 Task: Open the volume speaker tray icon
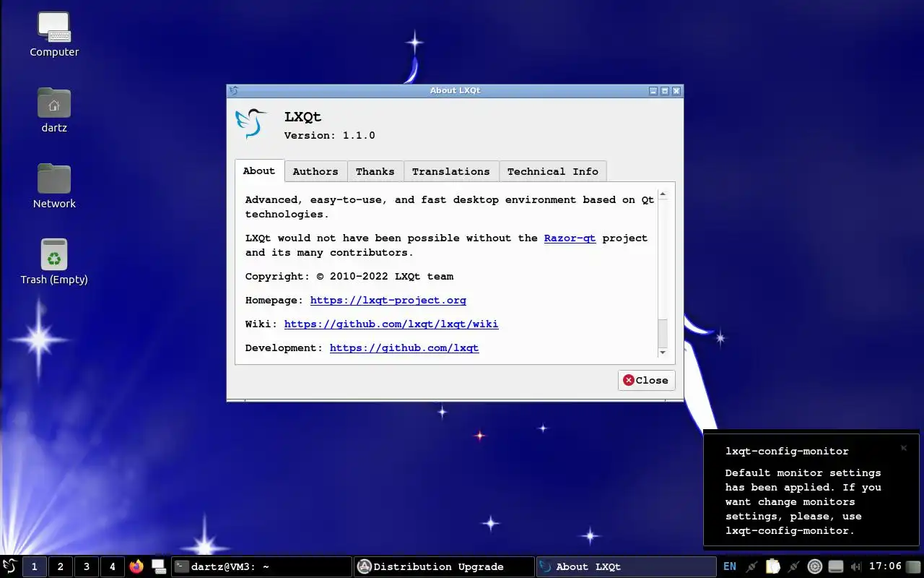click(x=856, y=566)
